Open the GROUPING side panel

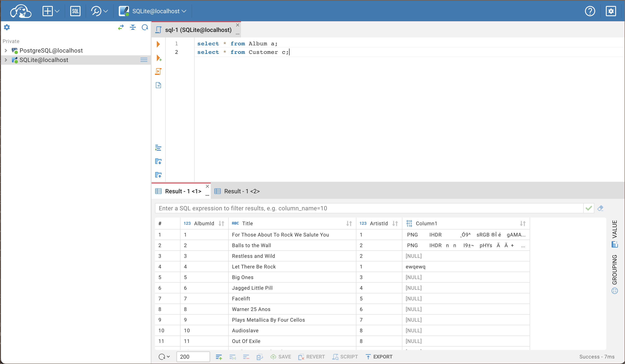pyautogui.click(x=615, y=274)
